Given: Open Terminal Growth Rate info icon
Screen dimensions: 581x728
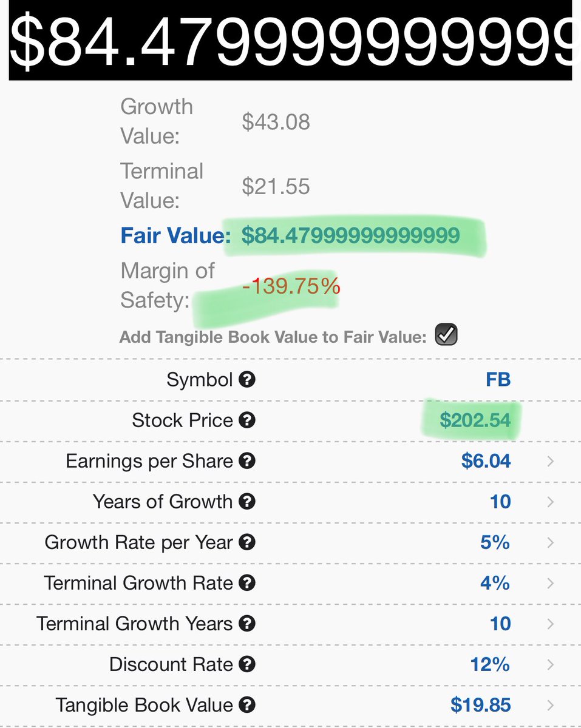Looking at the screenshot, I should coord(246,583).
